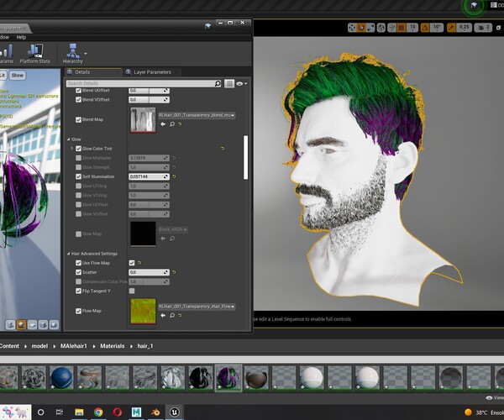This screenshot has height=420, width=504.
Task: Open the Hierarchy dropdown arrow
Action: coord(86,54)
